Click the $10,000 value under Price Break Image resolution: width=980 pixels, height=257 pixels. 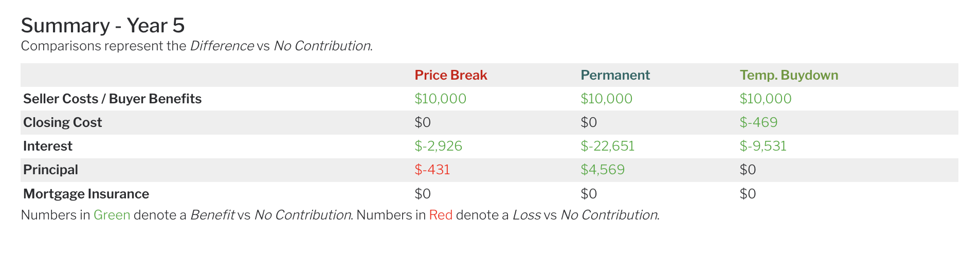click(x=440, y=99)
